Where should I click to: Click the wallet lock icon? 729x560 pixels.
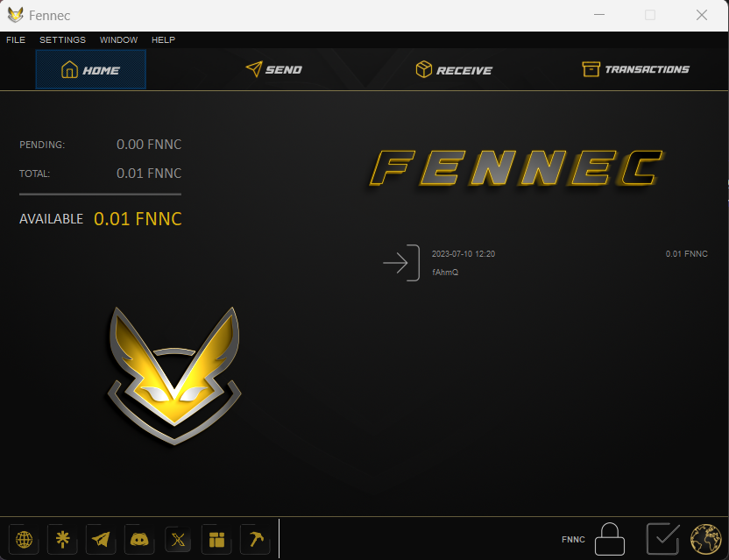[611, 539]
